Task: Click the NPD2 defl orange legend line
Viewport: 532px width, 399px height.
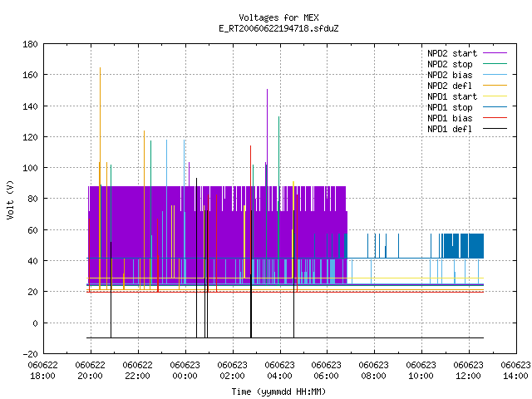Action: pyautogui.click(x=495, y=85)
